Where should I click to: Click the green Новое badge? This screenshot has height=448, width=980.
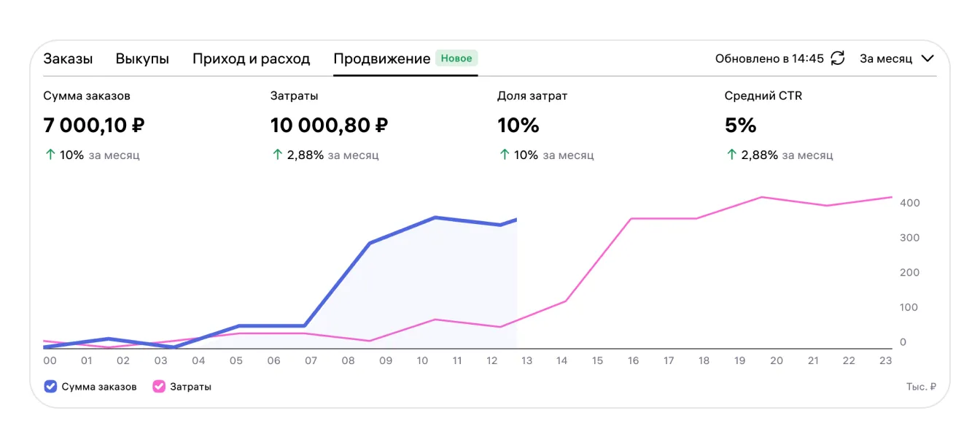456,58
